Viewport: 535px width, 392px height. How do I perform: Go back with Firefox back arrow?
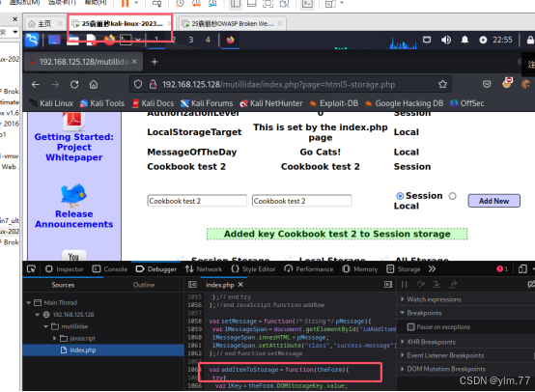click(36, 84)
